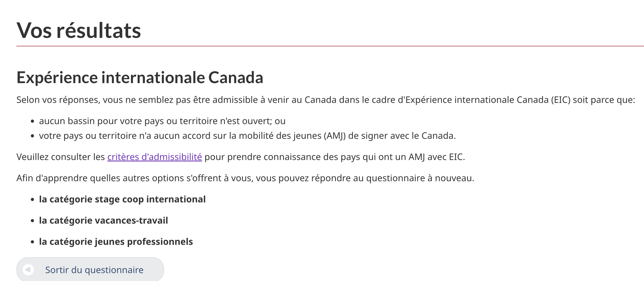Click the bullet dot before aucun bassin
644x281 pixels.
[x=33, y=121]
